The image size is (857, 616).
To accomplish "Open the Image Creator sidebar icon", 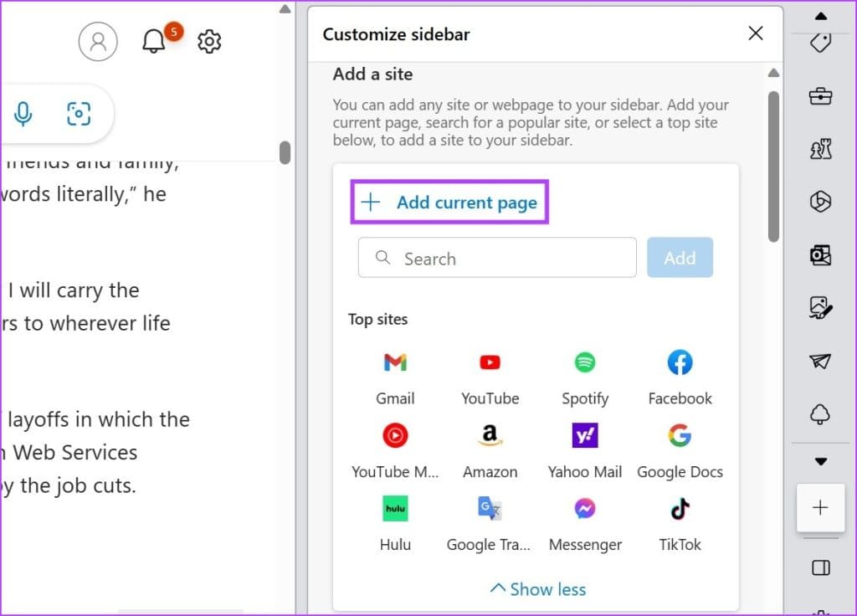I will coord(820,308).
